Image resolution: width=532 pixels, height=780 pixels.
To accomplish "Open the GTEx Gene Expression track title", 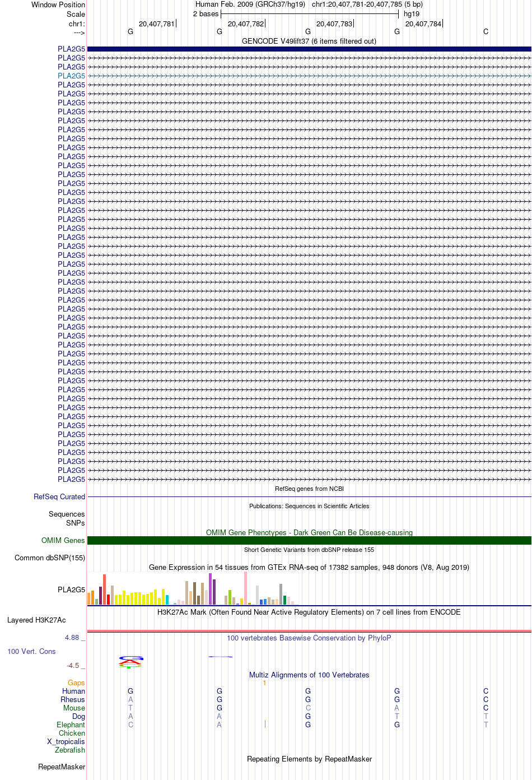I will coord(309,567).
